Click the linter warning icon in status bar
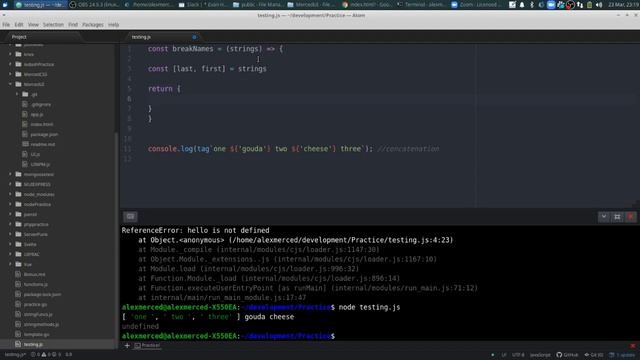The image size is (640, 360). pyautogui.click(x=44, y=355)
